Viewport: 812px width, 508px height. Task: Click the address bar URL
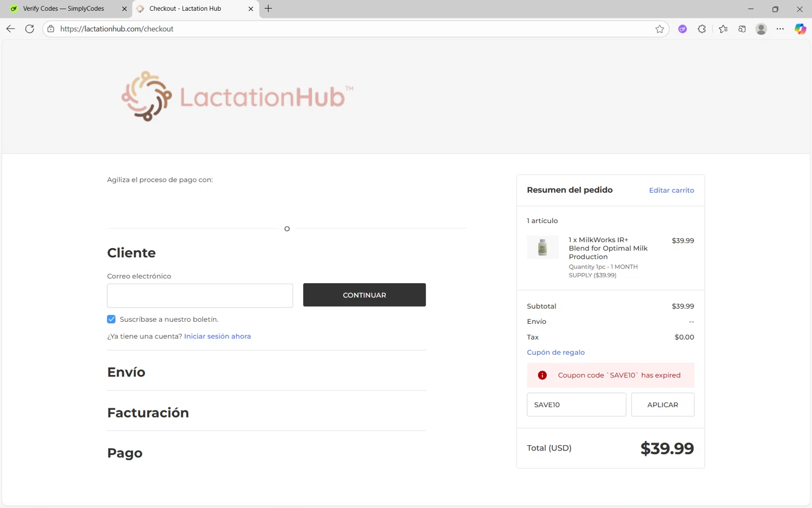coord(116,29)
